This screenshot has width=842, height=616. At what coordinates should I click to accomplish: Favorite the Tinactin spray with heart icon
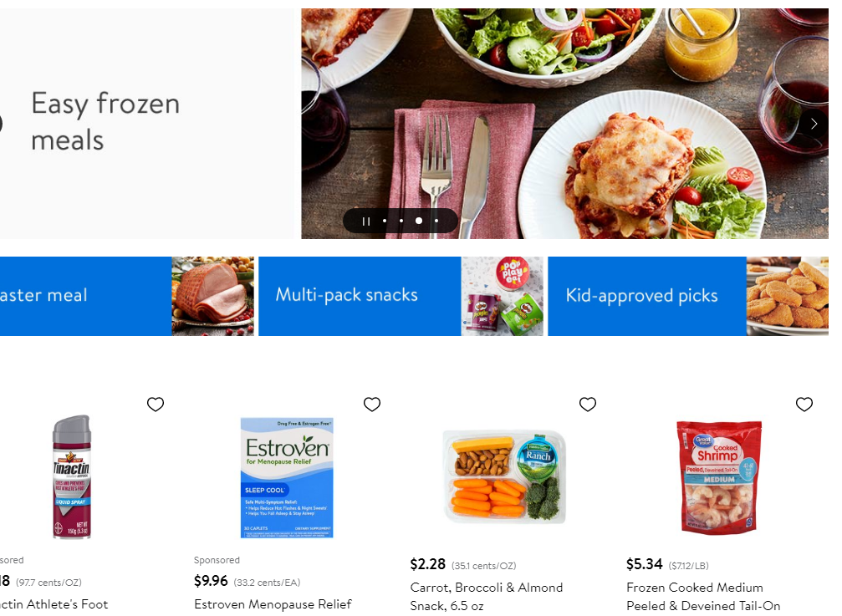tap(156, 405)
